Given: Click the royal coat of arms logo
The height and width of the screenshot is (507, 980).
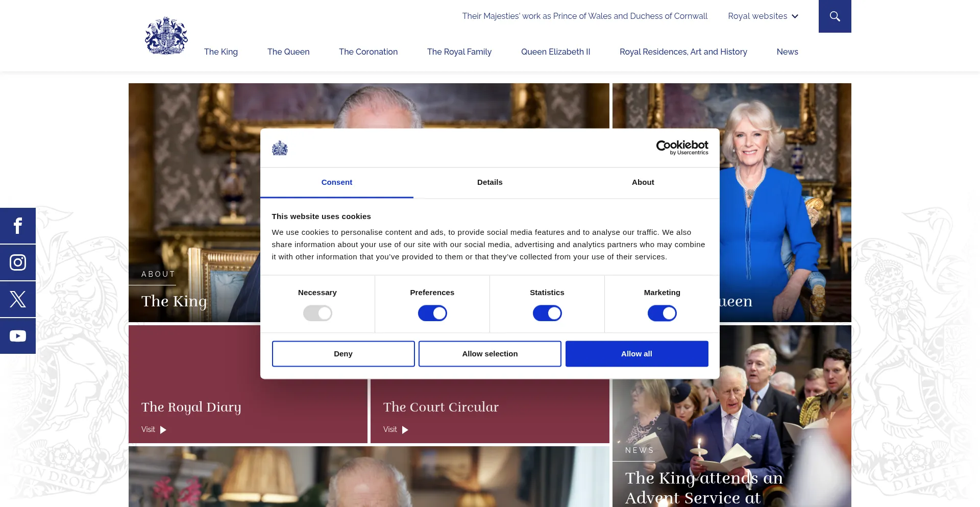Looking at the screenshot, I should click(166, 36).
